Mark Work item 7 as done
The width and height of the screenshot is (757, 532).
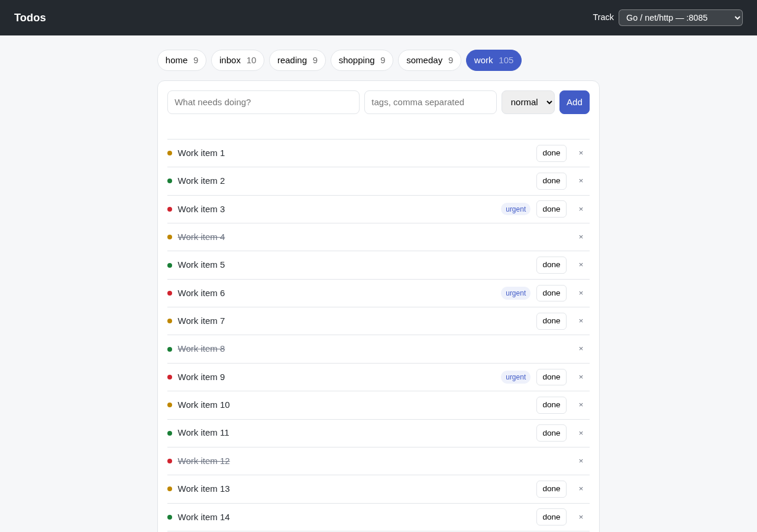[x=551, y=321]
